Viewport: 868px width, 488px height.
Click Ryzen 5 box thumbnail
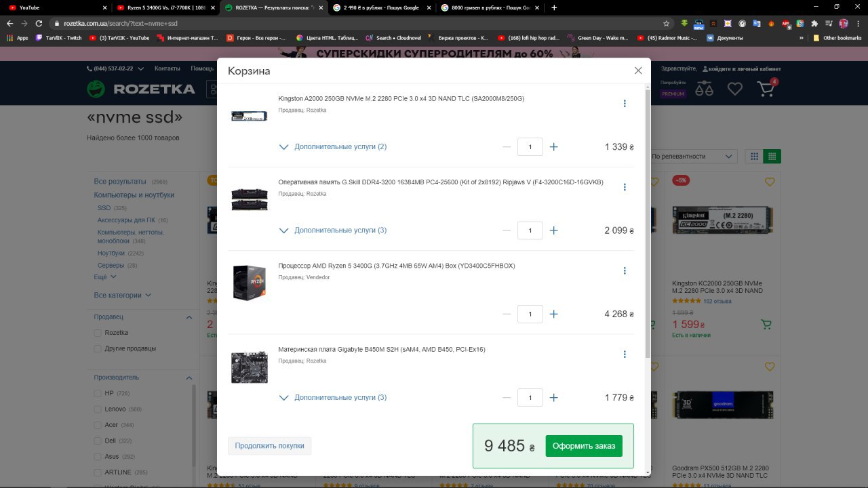249,283
